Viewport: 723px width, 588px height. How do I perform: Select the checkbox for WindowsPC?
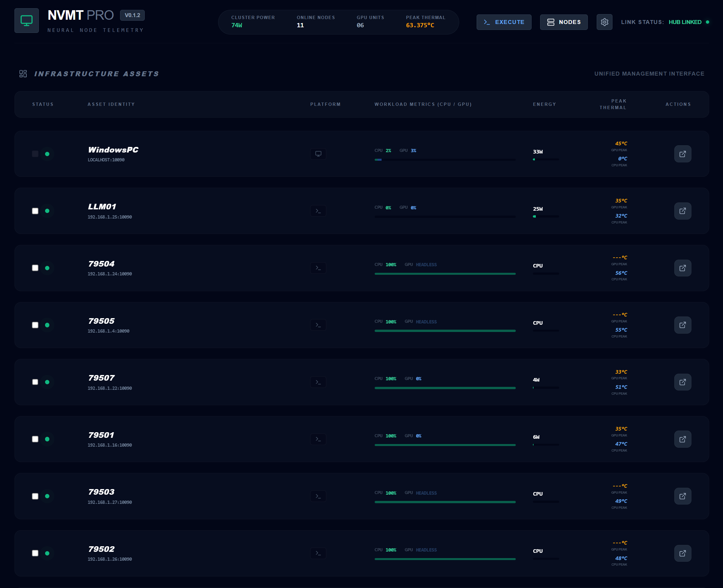[35, 154]
